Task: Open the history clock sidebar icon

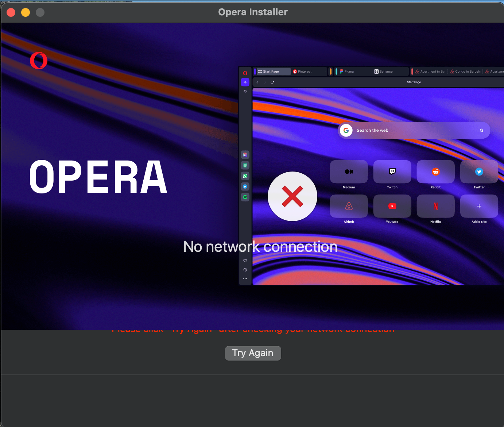Action: click(245, 270)
